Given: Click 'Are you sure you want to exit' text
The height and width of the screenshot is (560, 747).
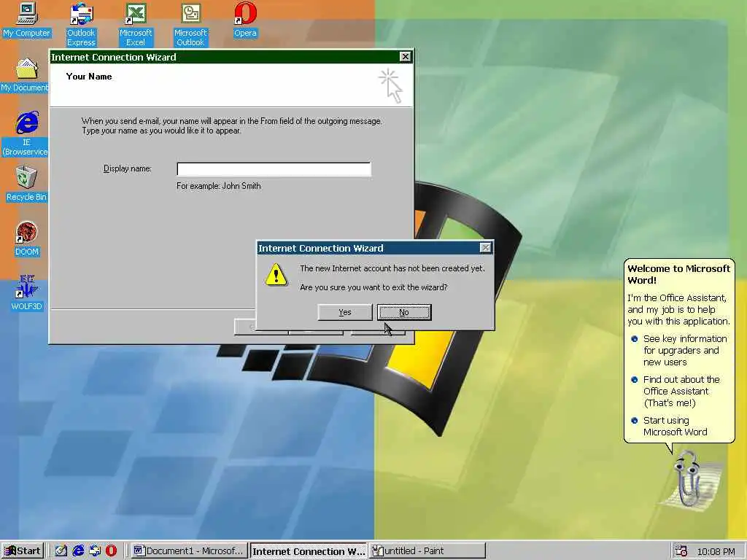Looking at the screenshot, I should tap(374, 287).
